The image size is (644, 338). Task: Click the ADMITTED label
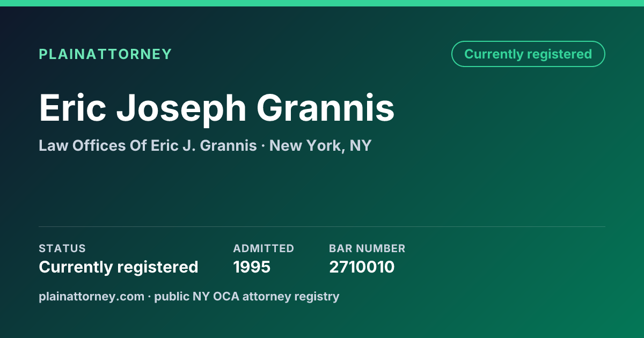[264, 248]
